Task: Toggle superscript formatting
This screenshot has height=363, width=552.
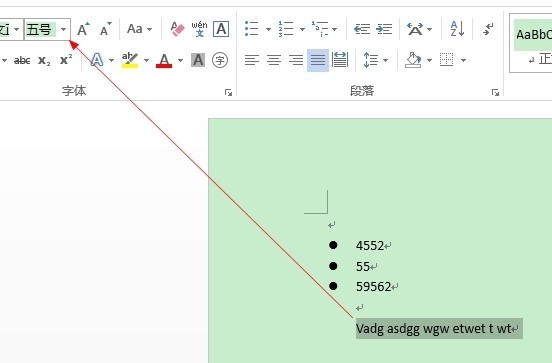Action: pos(66,59)
